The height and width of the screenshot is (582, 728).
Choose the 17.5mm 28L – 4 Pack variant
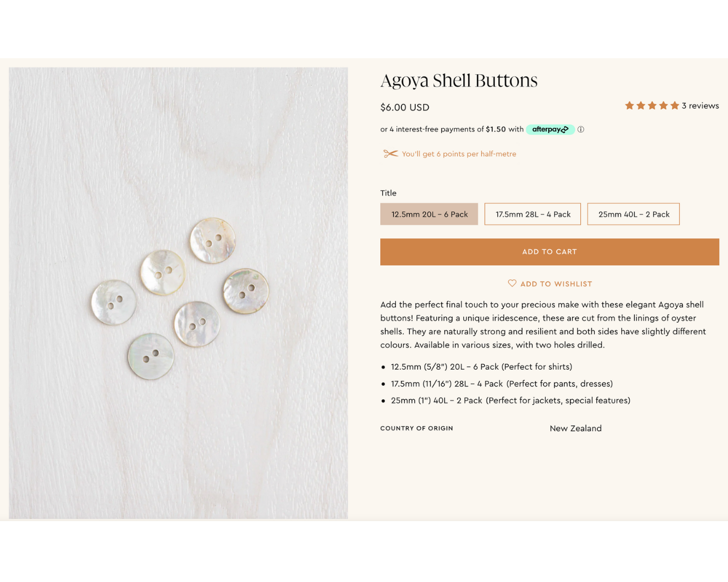coord(533,214)
